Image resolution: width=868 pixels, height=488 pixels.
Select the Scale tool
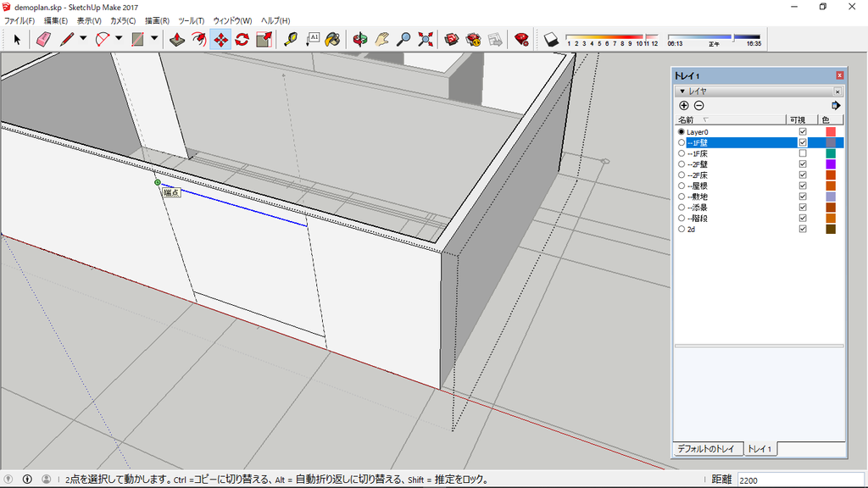(x=264, y=39)
